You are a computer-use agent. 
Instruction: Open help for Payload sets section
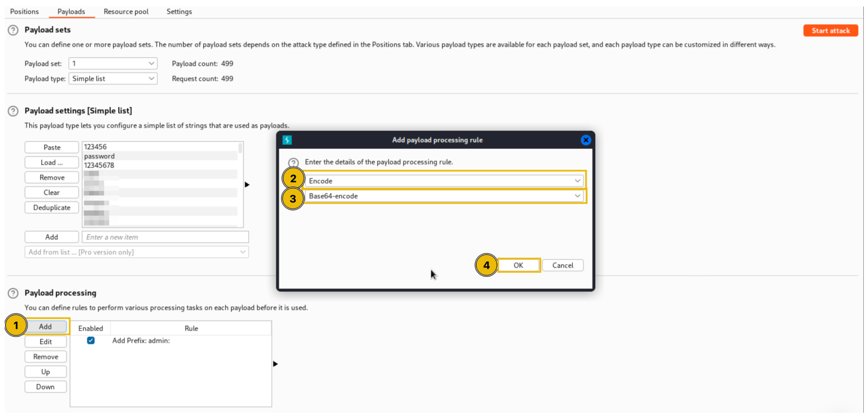(13, 30)
